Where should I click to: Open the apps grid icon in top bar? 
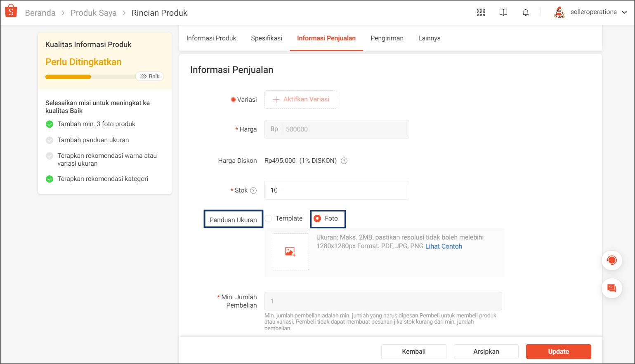coord(481,12)
